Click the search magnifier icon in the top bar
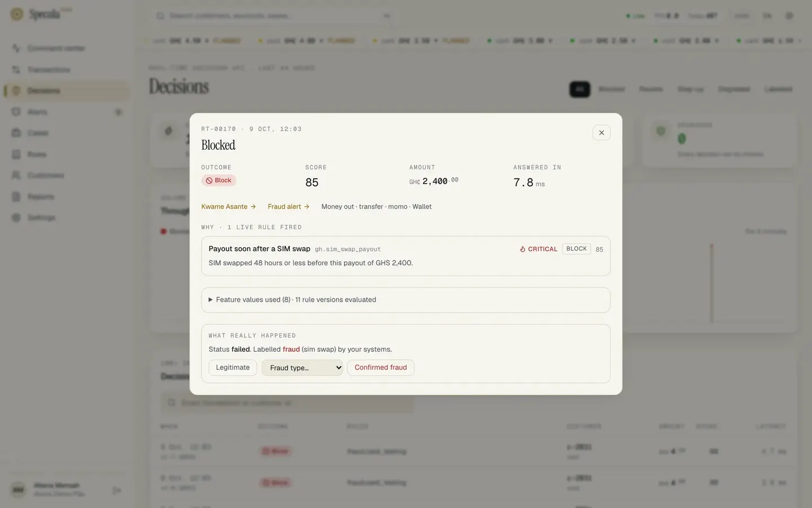The height and width of the screenshot is (508, 812). point(161,16)
